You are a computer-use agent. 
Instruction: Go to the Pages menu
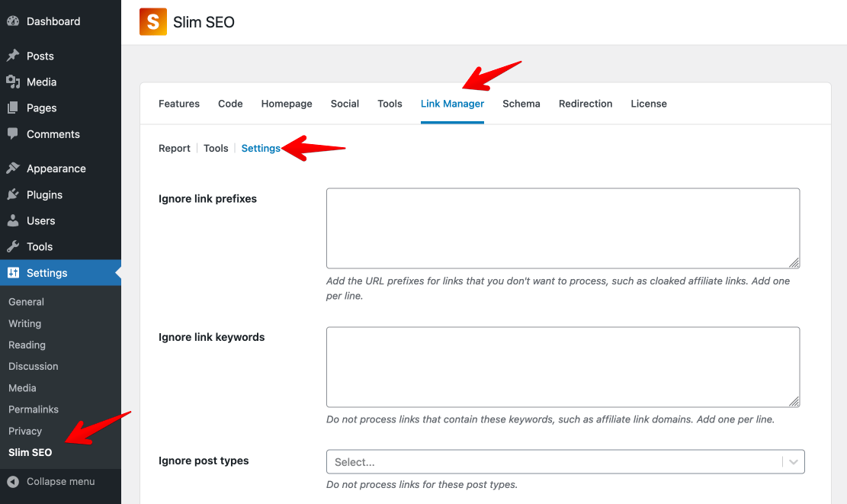click(x=42, y=108)
